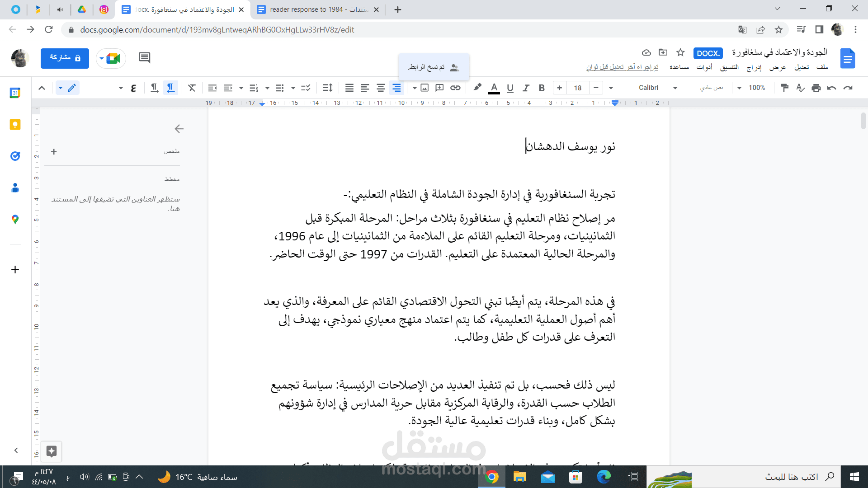The image size is (868, 488).
Task: Open the Explore button at bottom left
Action: pyautogui.click(x=52, y=451)
